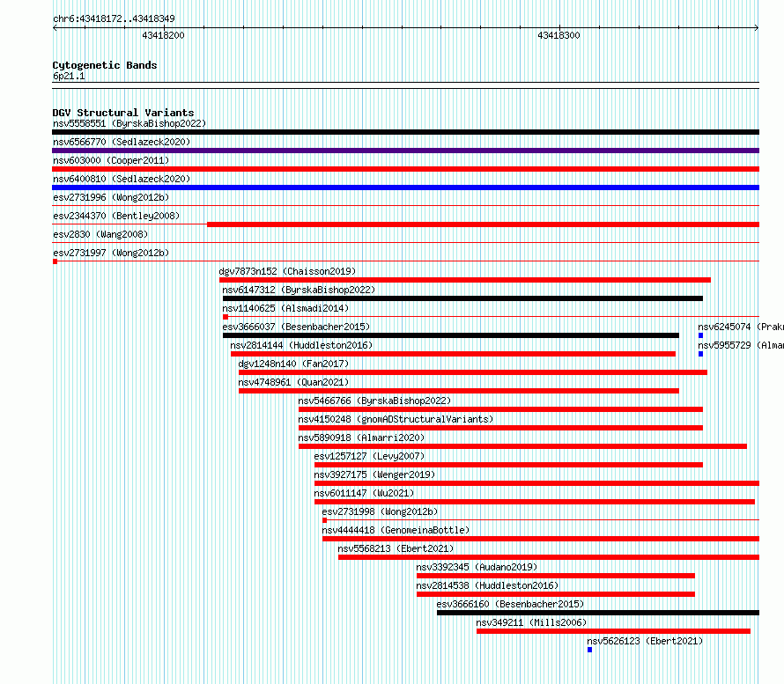
Task: Select the red nsv3927175 bar
Action: click(537, 483)
